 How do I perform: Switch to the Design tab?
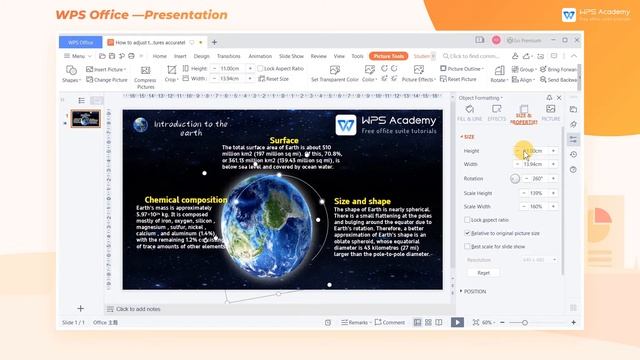click(x=201, y=56)
